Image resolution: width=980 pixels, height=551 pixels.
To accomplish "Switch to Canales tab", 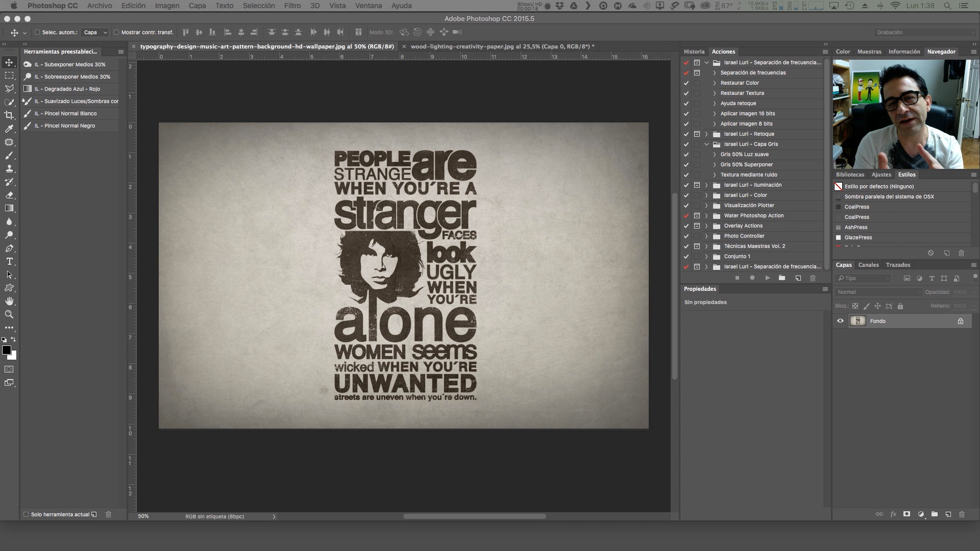I will 868,265.
